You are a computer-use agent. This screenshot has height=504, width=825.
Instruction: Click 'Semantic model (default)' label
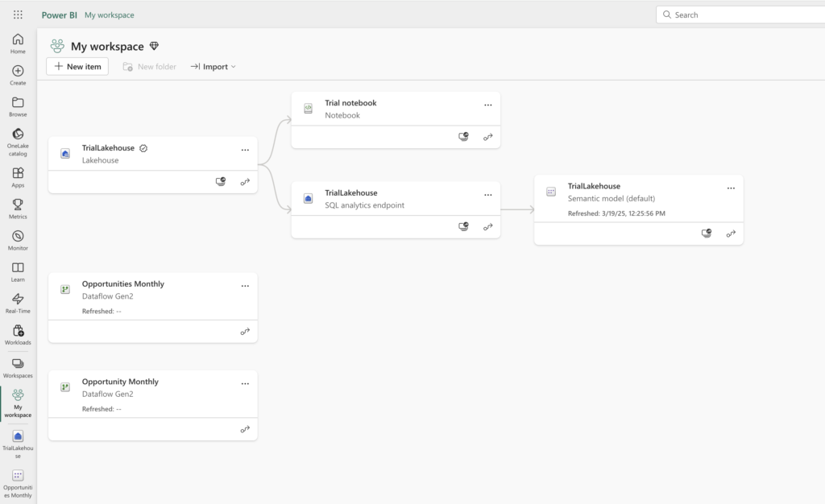(611, 198)
